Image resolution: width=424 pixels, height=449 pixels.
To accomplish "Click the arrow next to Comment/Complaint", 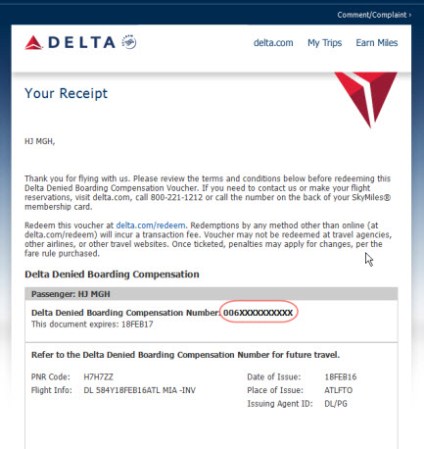I will (410, 15).
